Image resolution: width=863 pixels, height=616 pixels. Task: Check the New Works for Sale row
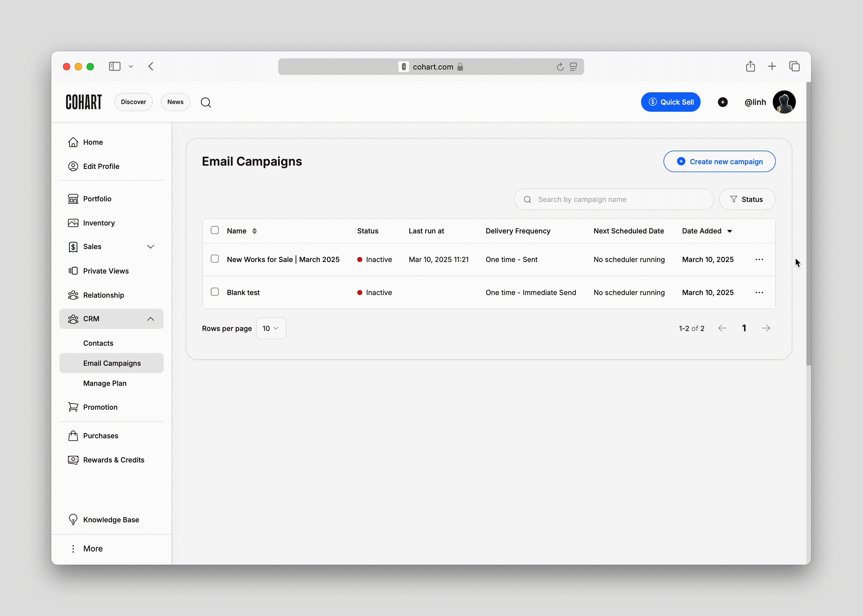point(215,259)
